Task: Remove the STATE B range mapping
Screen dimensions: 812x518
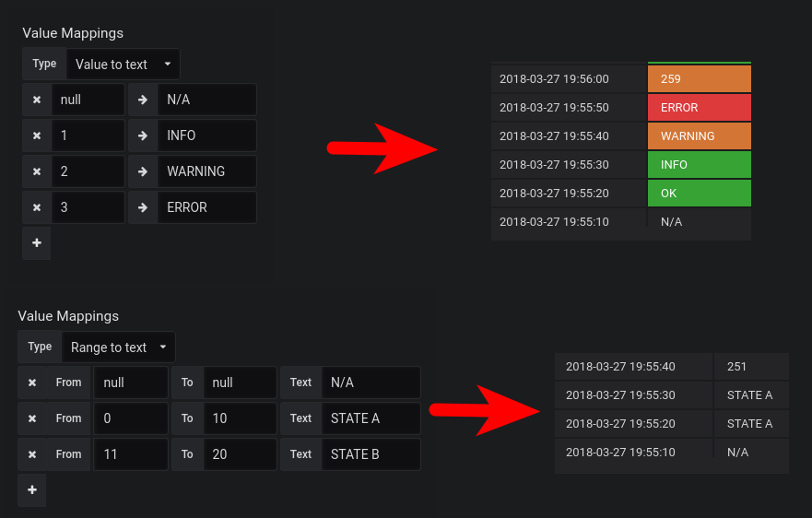Action: pos(32,454)
